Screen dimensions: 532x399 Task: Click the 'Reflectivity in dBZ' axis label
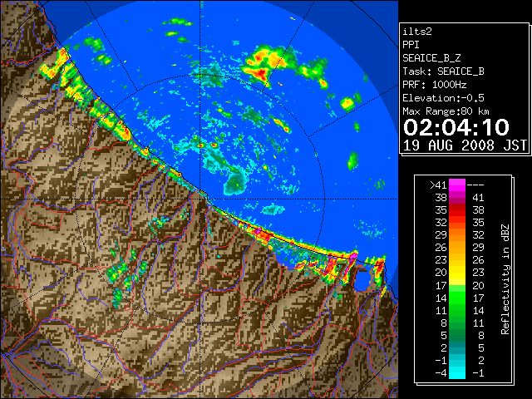505,279
